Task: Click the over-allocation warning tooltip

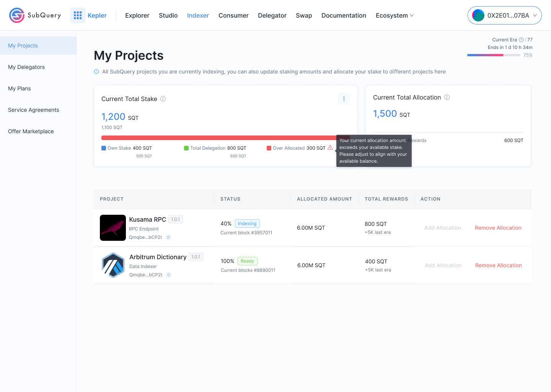Action: click(x=374, y=151)
